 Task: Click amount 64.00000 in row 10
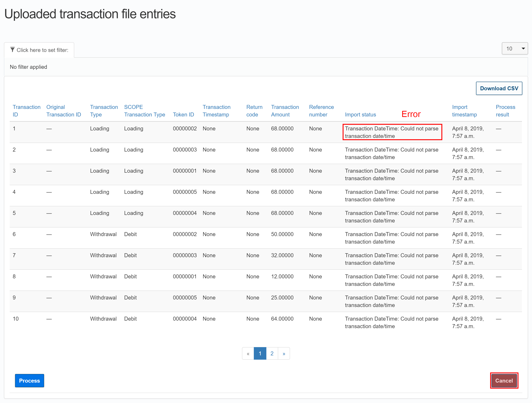pyautogui.click(x=282, y=319)
